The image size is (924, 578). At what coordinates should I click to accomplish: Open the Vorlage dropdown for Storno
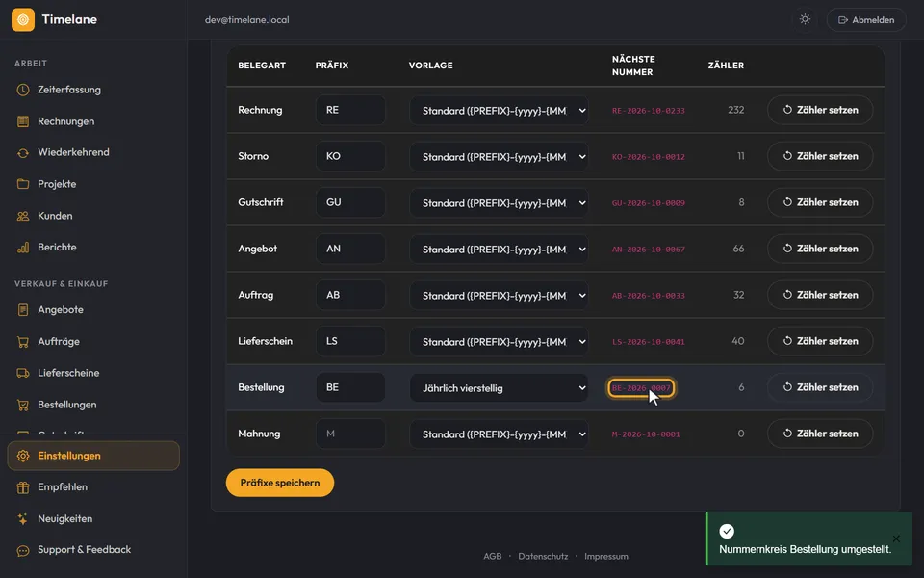(x=499, y=157)
